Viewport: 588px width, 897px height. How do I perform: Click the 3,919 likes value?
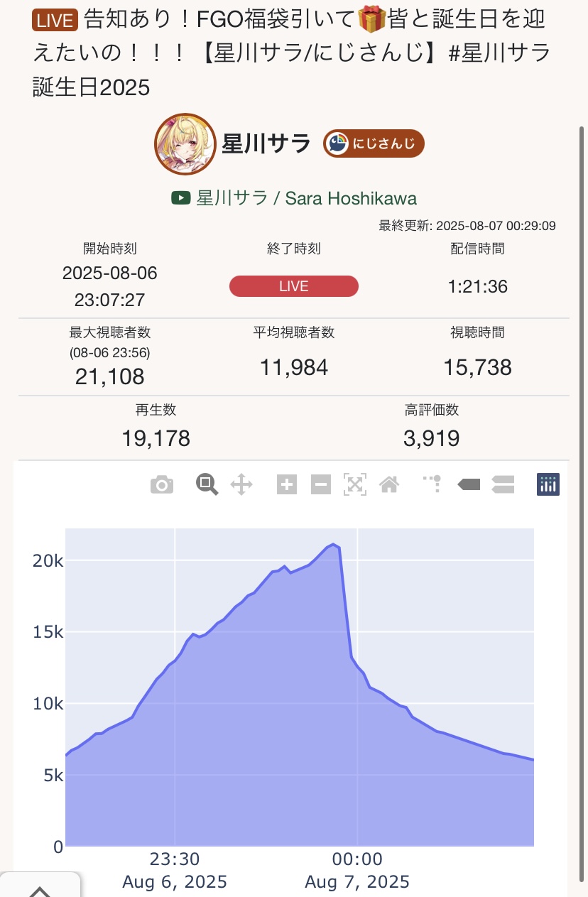click(432, 438)
